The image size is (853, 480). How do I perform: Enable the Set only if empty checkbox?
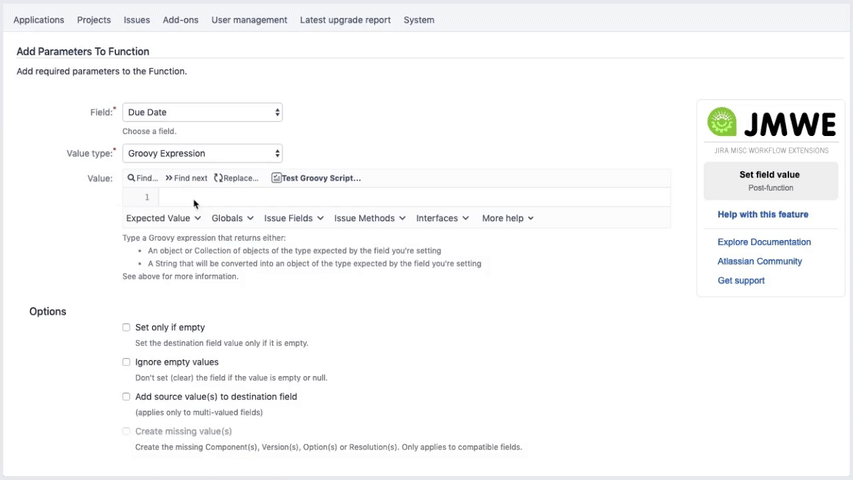126,327
